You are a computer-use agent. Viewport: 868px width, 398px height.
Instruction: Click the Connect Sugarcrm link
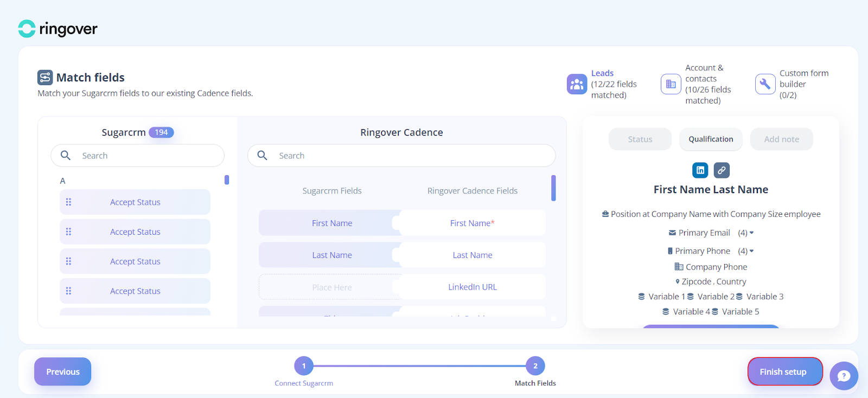[304, 383]
